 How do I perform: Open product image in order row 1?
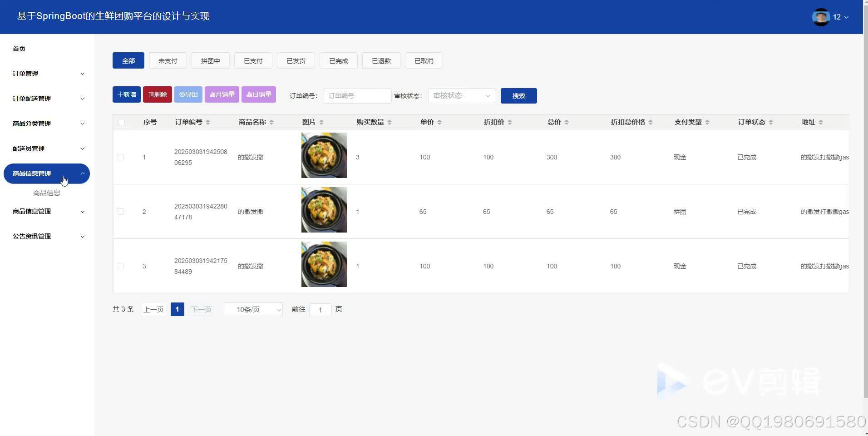click(324, 155)
